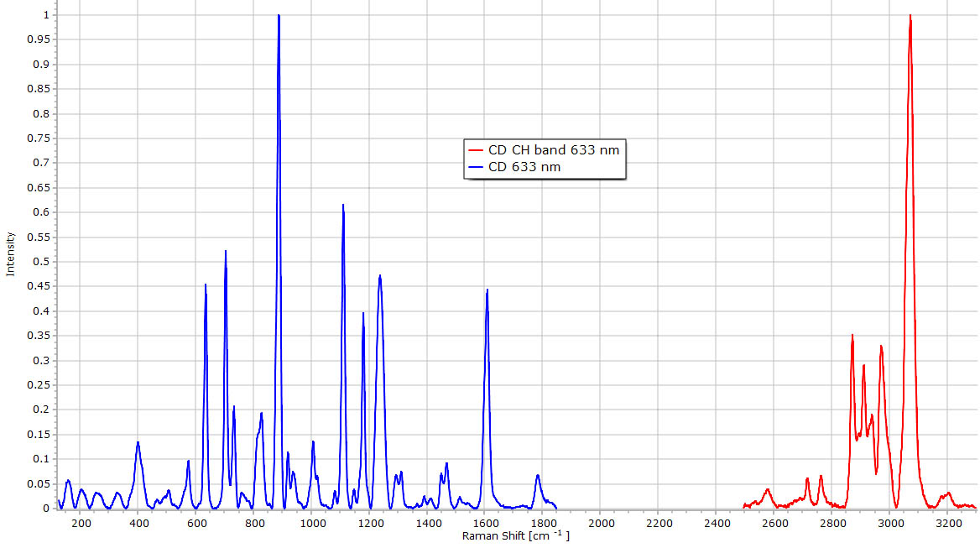Click the blue line swatch in the legend
This screenshot has height=548, width=980.
coord(477,167)
